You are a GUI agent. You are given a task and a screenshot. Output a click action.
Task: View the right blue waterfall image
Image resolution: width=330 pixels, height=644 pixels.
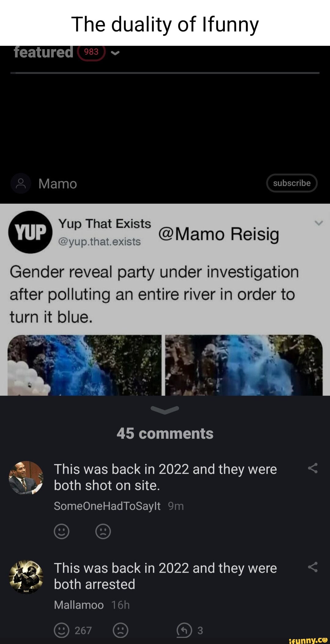[244, 365]
